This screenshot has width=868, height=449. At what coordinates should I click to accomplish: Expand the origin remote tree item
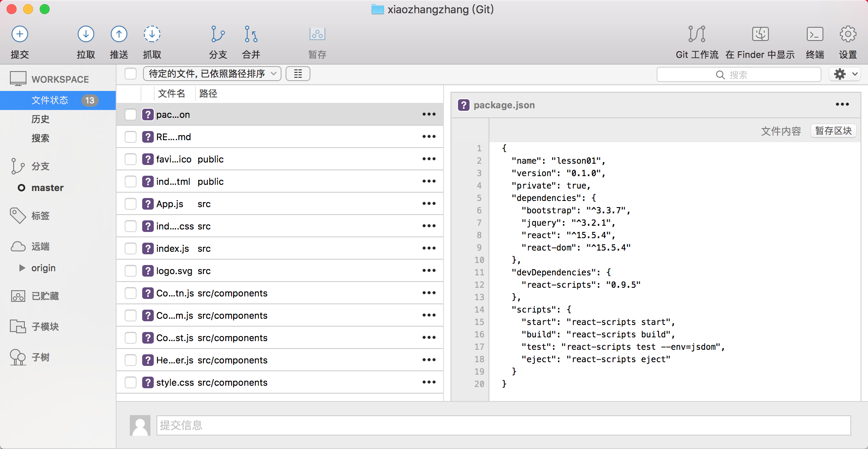pos(22,268)
